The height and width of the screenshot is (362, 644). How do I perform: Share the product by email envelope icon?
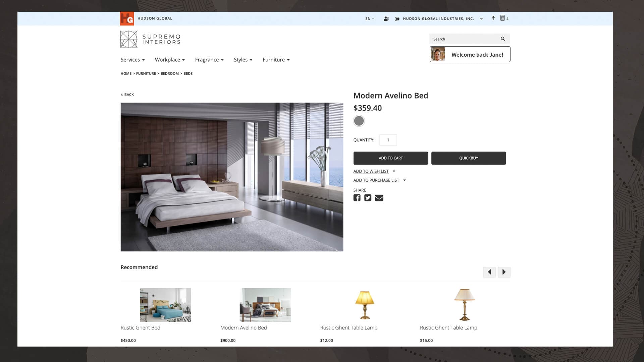point(379,198)
